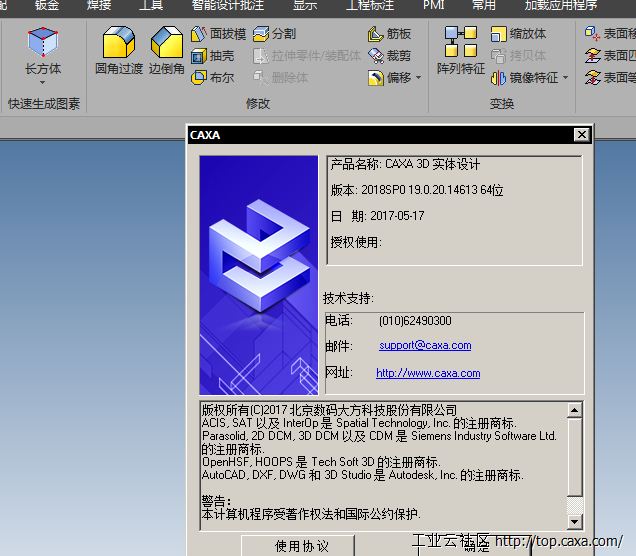Click the disabled 删除体 tool
Viewport: 636px width, 556px height.
(280, 77)
